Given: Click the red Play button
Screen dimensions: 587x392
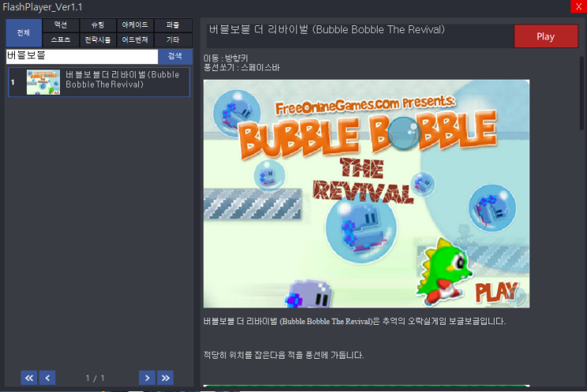Looking at the screenshot, I should coord(546,36).
